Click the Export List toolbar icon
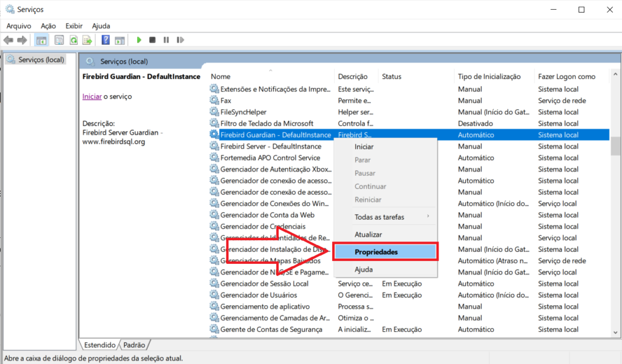Viewport: 622px width, 364px height. pyautogui.click(x=87, y=40)
